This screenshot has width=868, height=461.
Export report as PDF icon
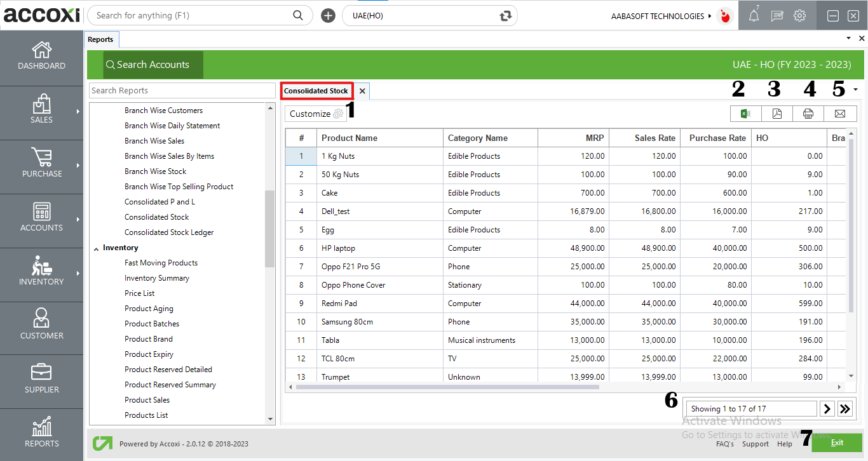777,114
